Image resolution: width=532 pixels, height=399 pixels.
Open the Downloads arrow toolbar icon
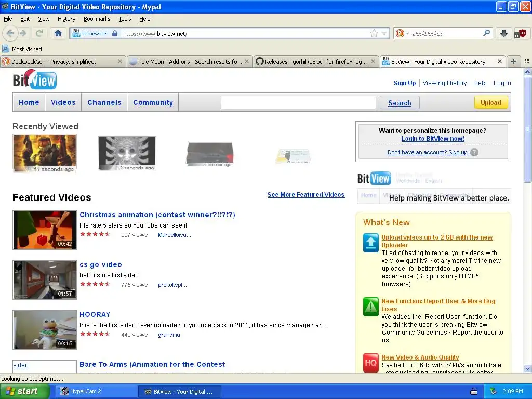pyautogui.click(x=504, y=33)
